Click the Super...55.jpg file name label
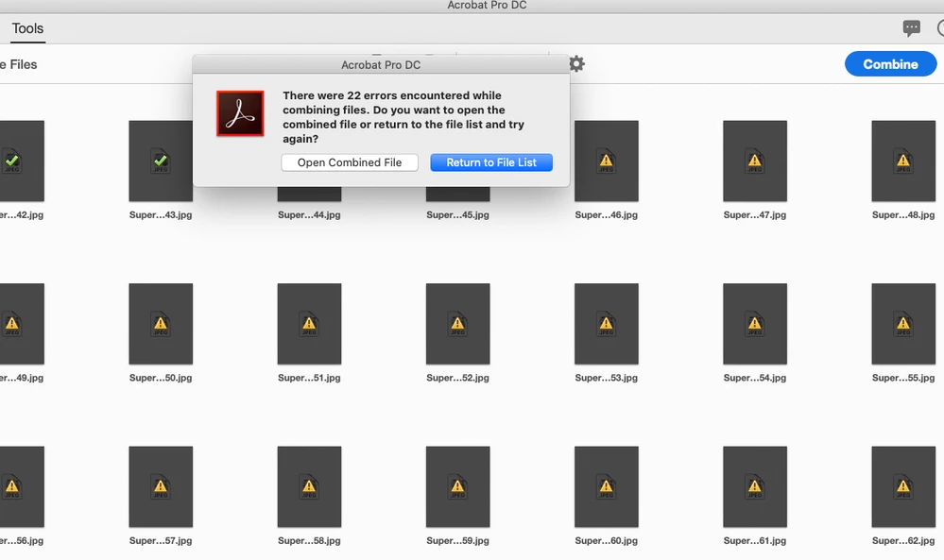Screen dimensions: 944x560 903,378
